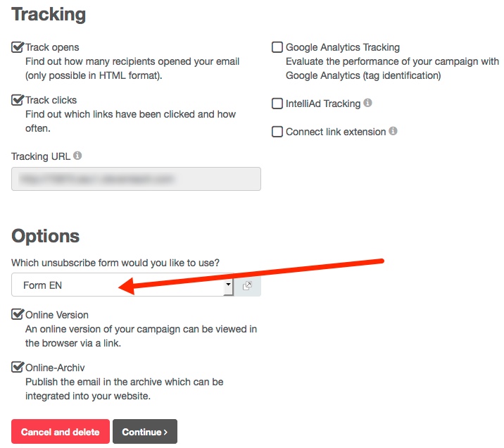Click the IntelliAd Tracking info icon
This screenshot has width=504, height=448.
367,103
